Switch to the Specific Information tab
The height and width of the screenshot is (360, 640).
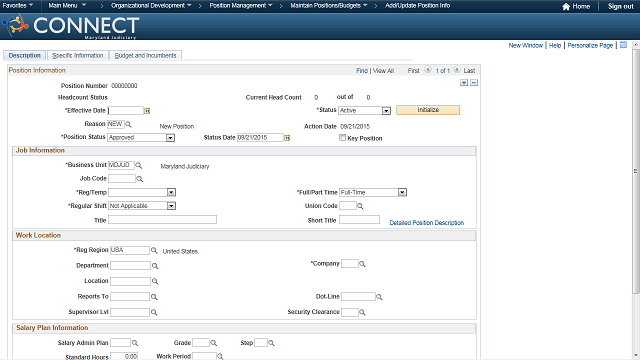pos(78,56)
